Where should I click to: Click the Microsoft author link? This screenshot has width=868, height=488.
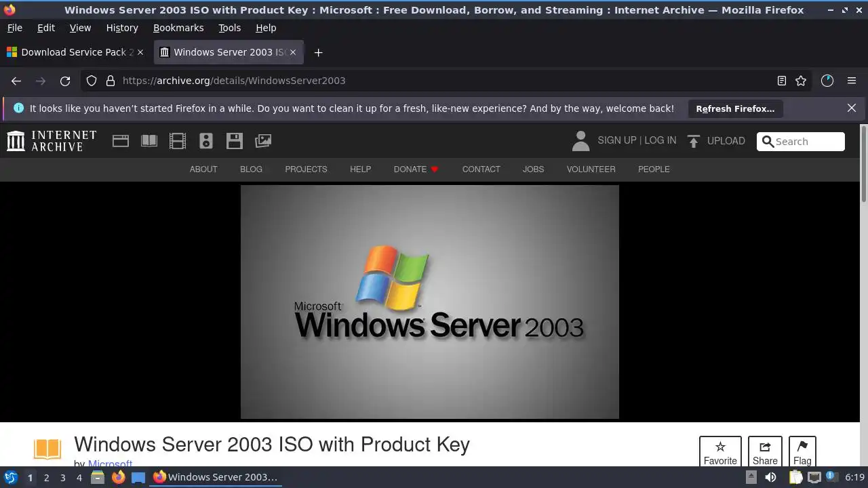coord(110,464)
